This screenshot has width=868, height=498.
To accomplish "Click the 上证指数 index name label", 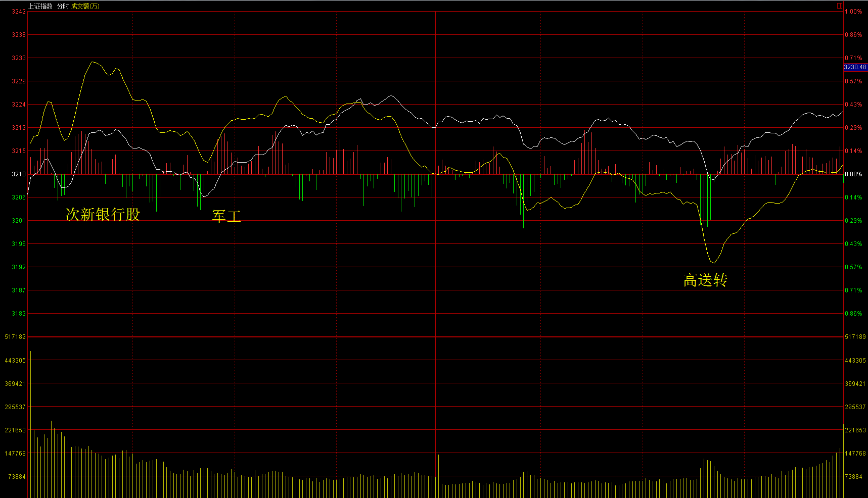I will pyautogui.click(x=40, y=6).
